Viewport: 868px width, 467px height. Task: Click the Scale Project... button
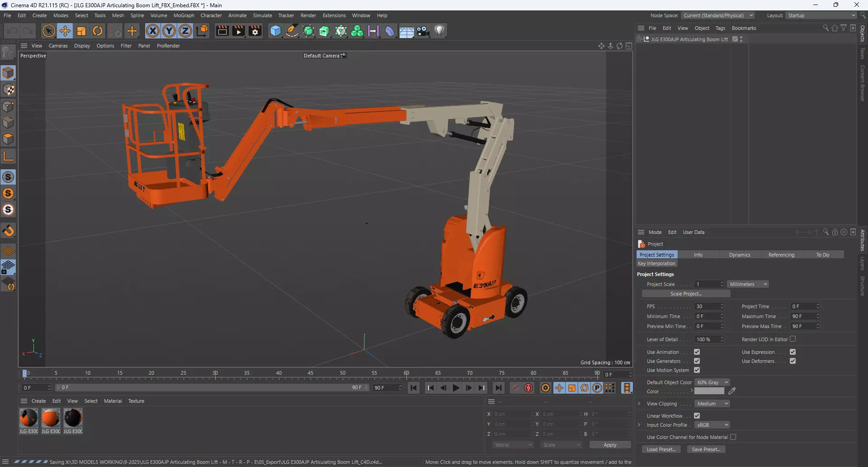(686, 294)
